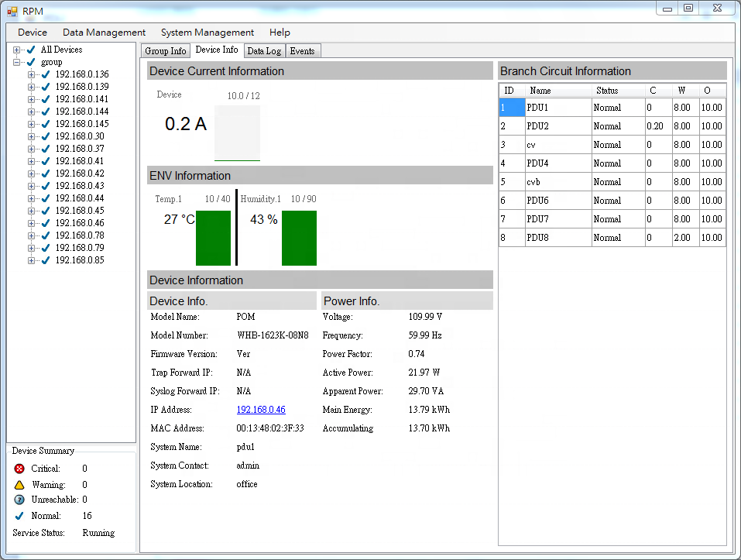
Task: Select device 192.168.0.85 in tree
Action: pos(80,260)
